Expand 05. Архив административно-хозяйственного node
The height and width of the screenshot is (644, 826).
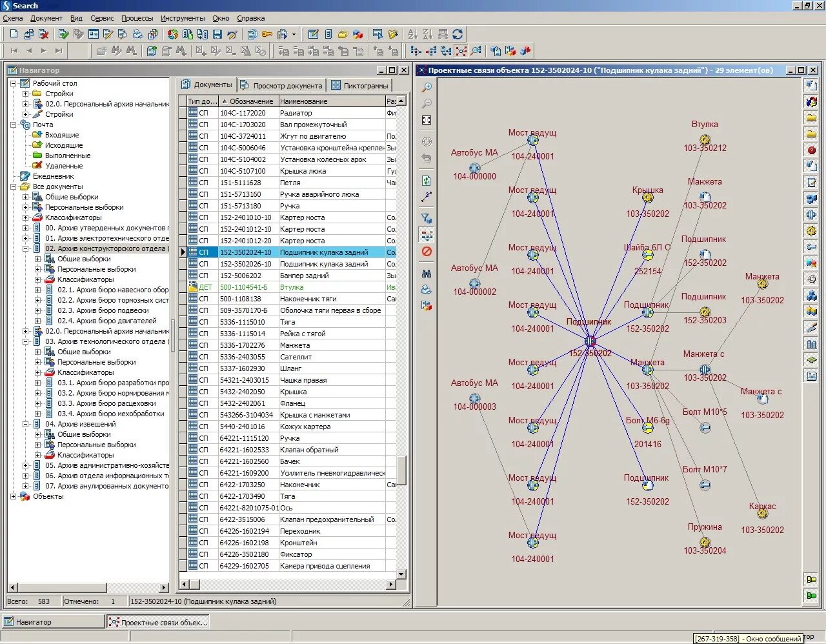coord(26,465)
